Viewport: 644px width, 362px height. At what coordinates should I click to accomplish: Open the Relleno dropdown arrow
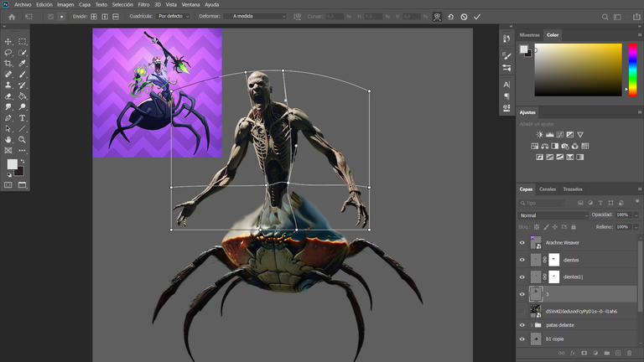[x=636, y=227]
